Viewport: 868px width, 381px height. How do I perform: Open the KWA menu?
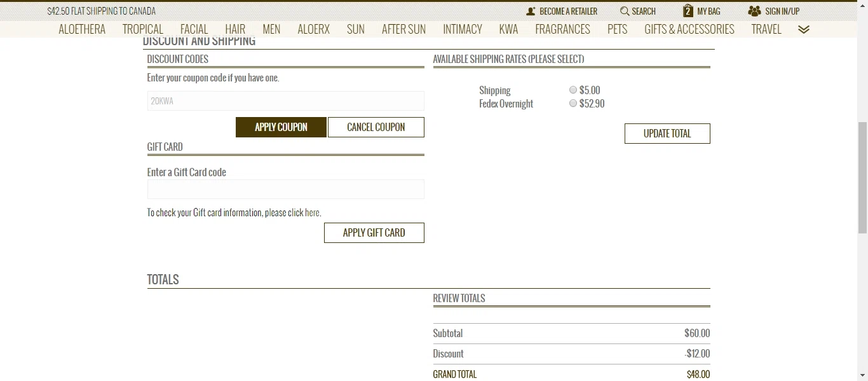(x=508, y=29)
